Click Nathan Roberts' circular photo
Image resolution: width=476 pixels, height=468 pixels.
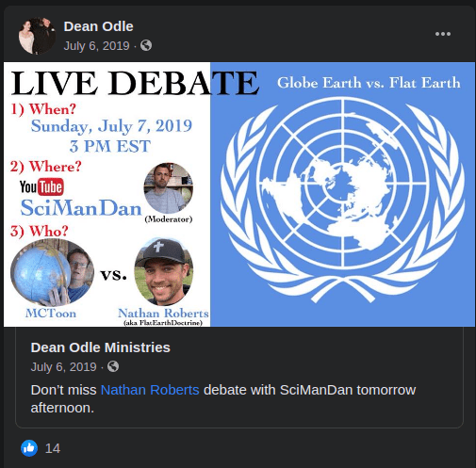(x=164, y=272)
